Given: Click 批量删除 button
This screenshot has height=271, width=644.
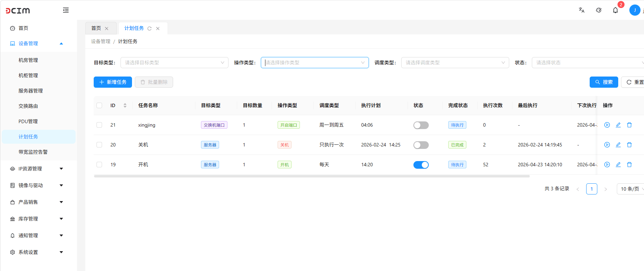Looking at the screenshot, I should pos(154,82).
